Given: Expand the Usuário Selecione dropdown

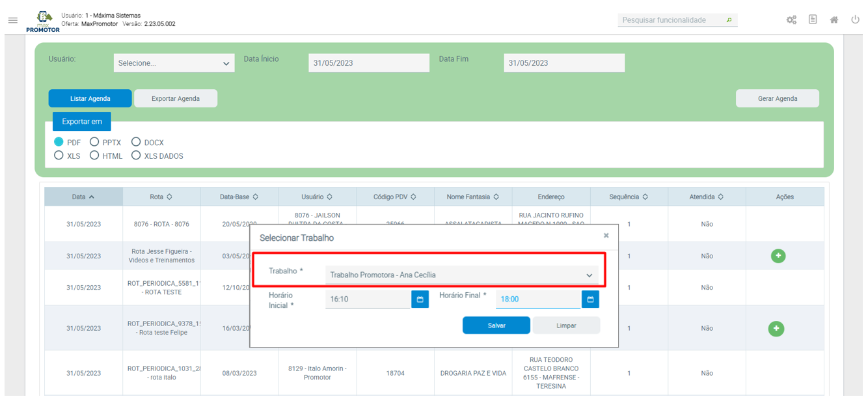Looking at the screenshot, I should click(x=174, y=63).
